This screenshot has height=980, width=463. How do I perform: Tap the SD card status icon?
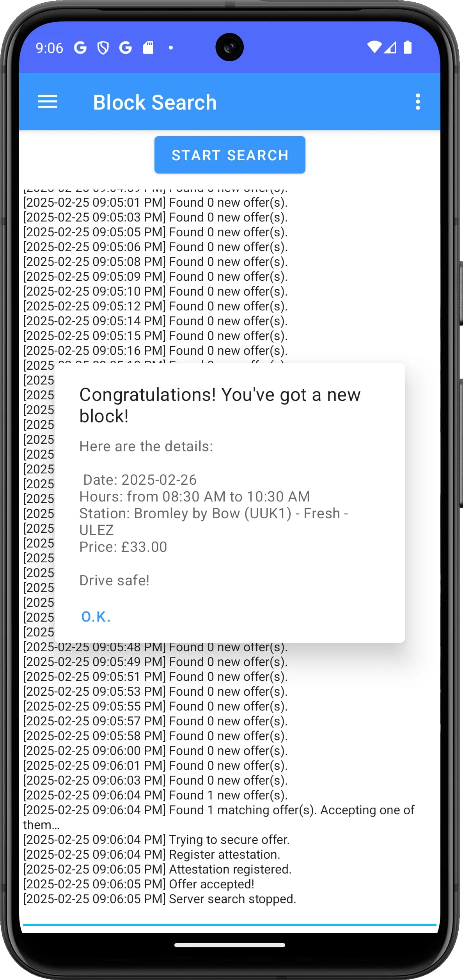pyautogui.click(x=148, y=48)
